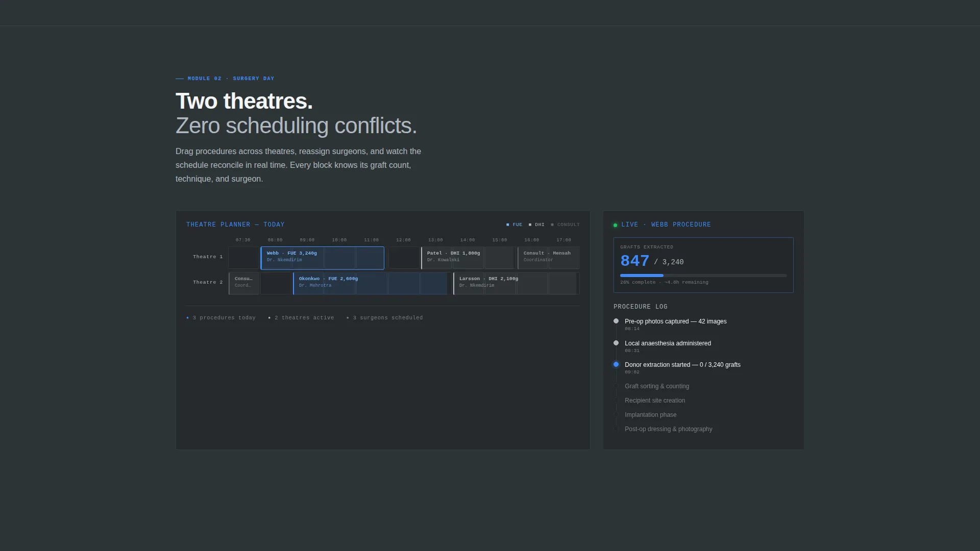Click the Post-op dressing & photography step

pos(668,429)
